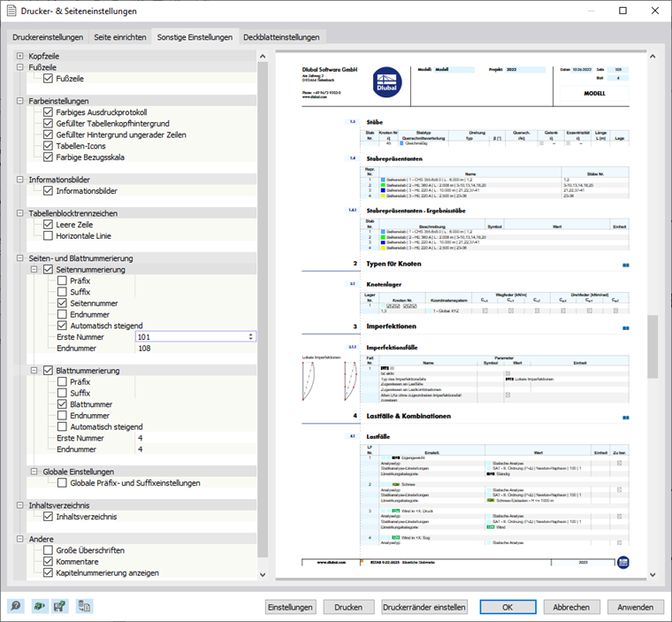Uncheck Blattnummer option

[62, 404]
